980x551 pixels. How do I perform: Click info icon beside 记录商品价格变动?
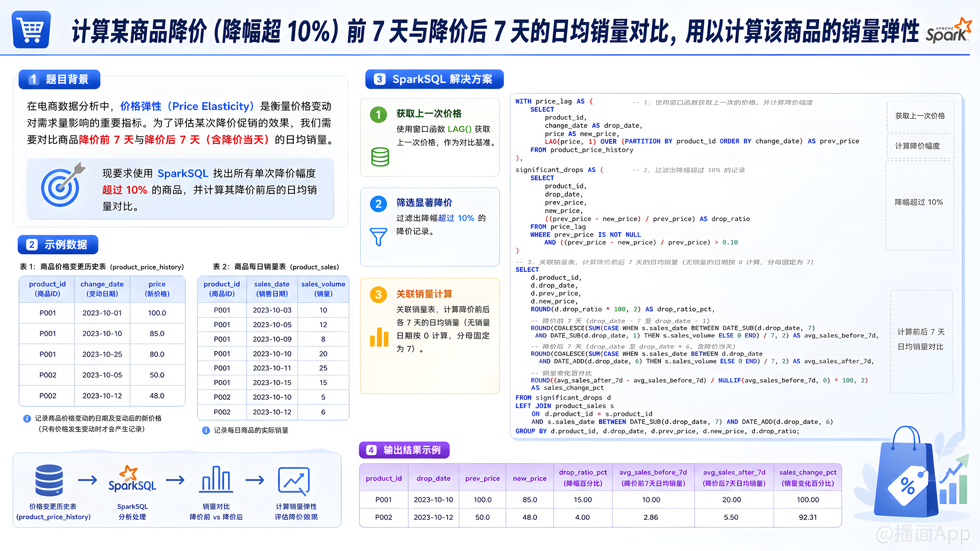pyautogui.click(x=27, y=419)
